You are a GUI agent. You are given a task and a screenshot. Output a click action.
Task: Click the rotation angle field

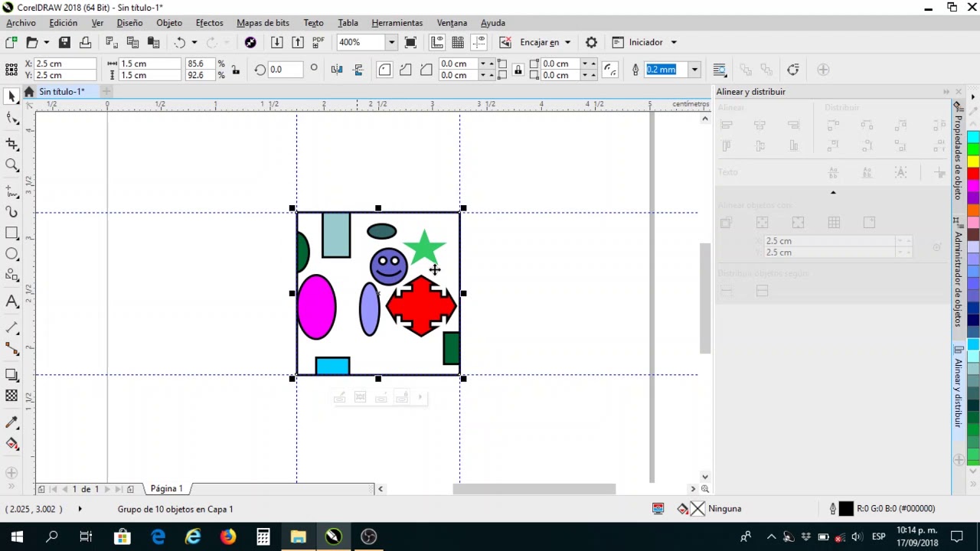(284, 70)
